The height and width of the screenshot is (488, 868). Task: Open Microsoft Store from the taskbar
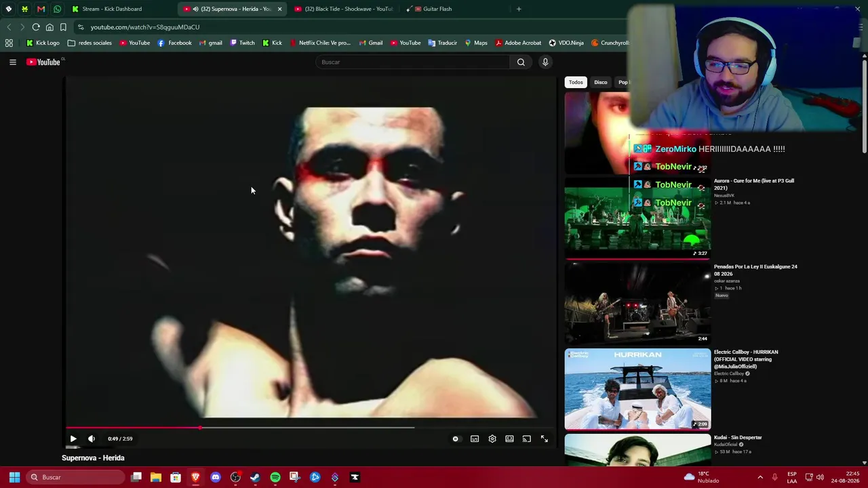(176, 477)
